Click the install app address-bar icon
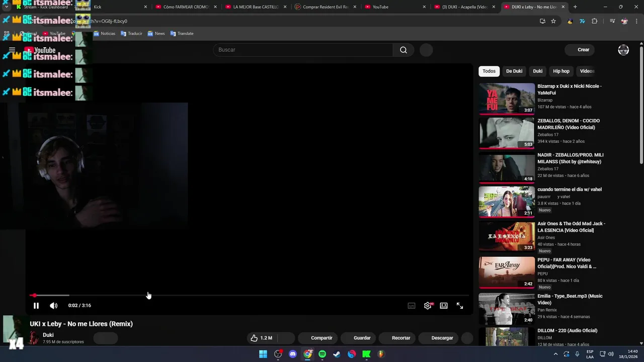Viewport: 644px width, 362px height. pyautogui.click(x=542, y=21)
